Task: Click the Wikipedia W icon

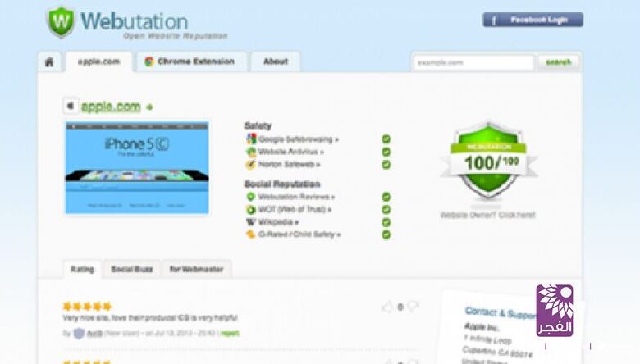Action: pos(251,222)
